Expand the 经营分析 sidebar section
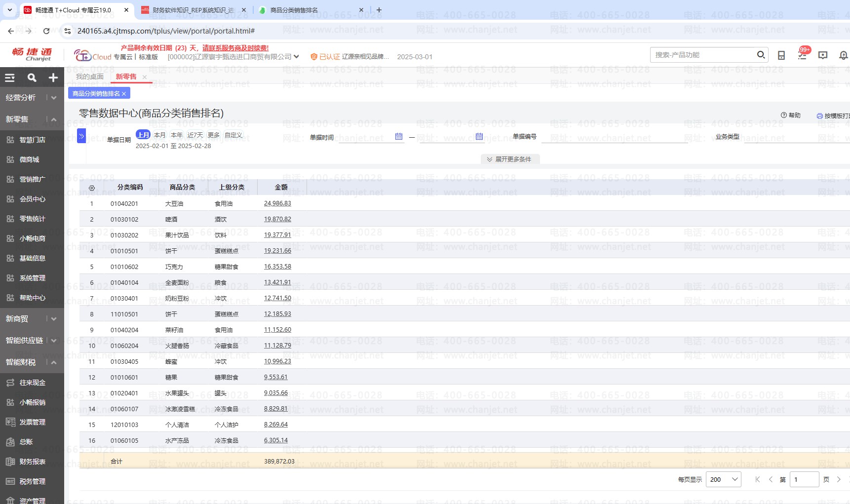This screenshot has height=504, width=850. pyautogui.click(x=54, y=98)
